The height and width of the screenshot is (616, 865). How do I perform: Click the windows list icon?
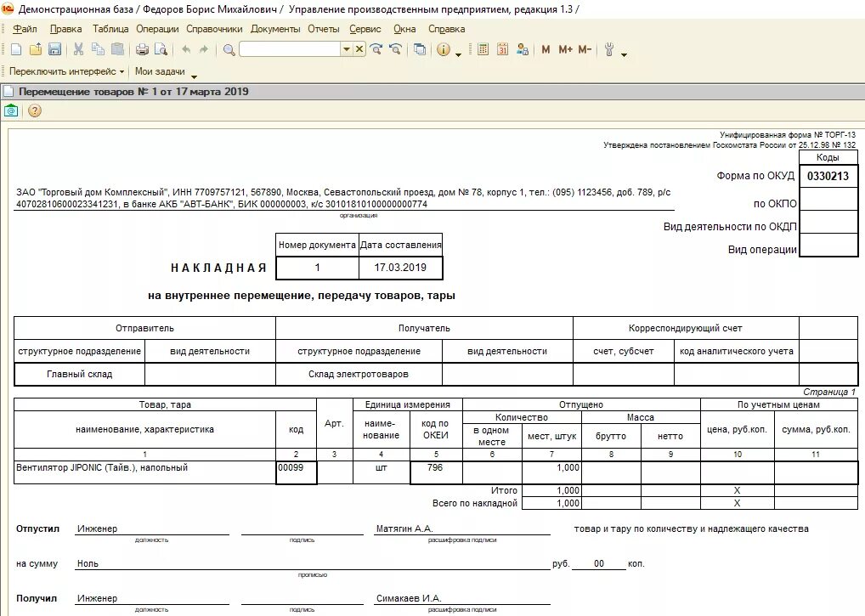coord(420,49)
